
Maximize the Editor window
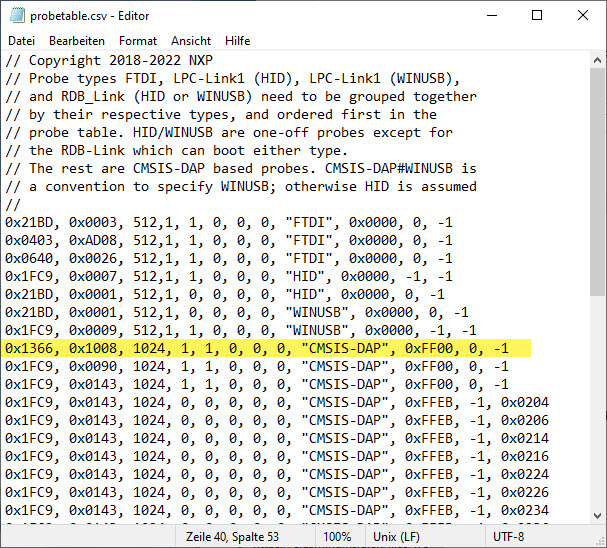click(537, 15)
